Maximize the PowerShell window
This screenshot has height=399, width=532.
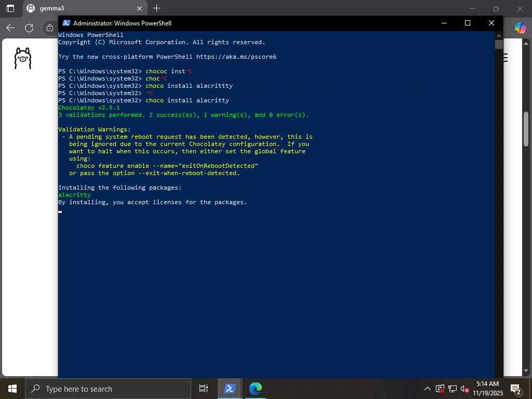(468, 23)
